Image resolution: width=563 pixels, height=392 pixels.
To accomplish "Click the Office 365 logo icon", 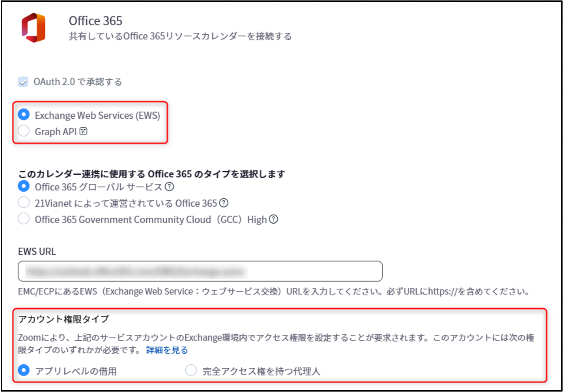I will pos(33,28).
